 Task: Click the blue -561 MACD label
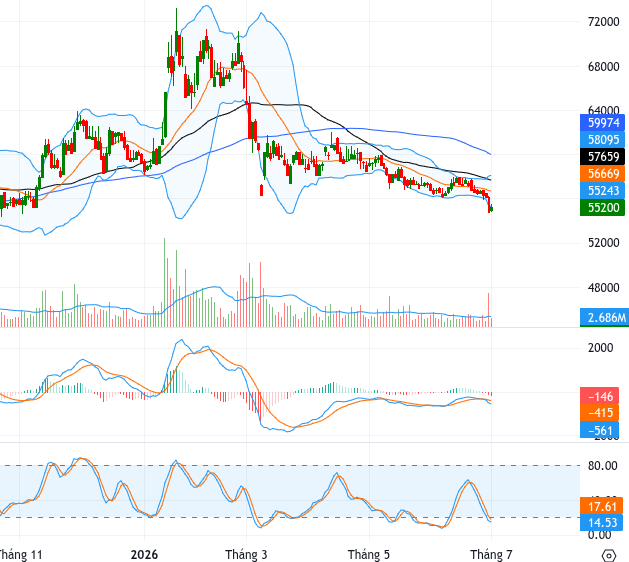click(601, 430)
